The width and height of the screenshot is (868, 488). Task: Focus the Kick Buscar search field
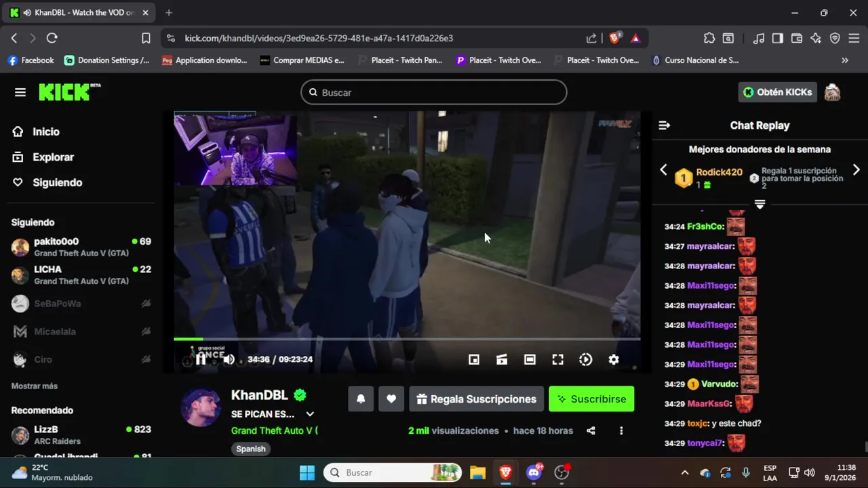(x=434, y=92)
